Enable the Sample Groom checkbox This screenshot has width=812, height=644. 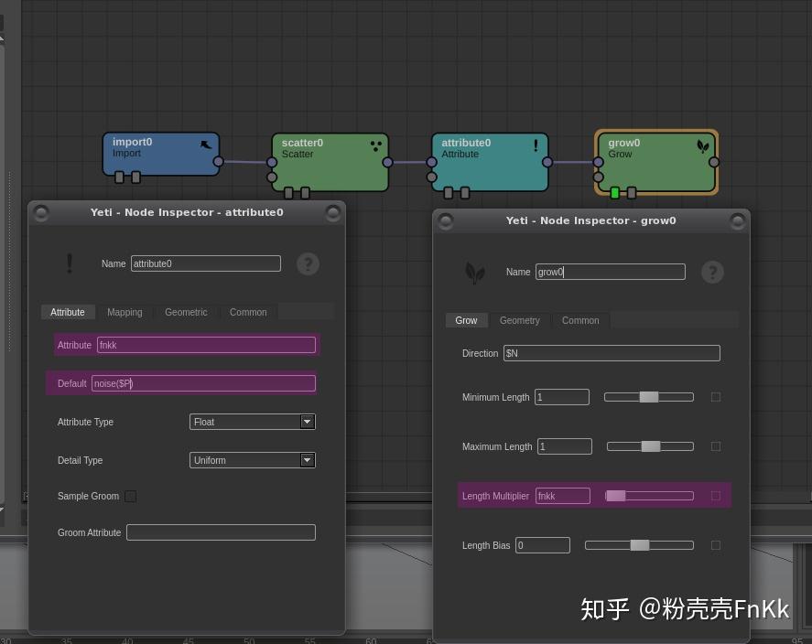click(x=130, y=496)
